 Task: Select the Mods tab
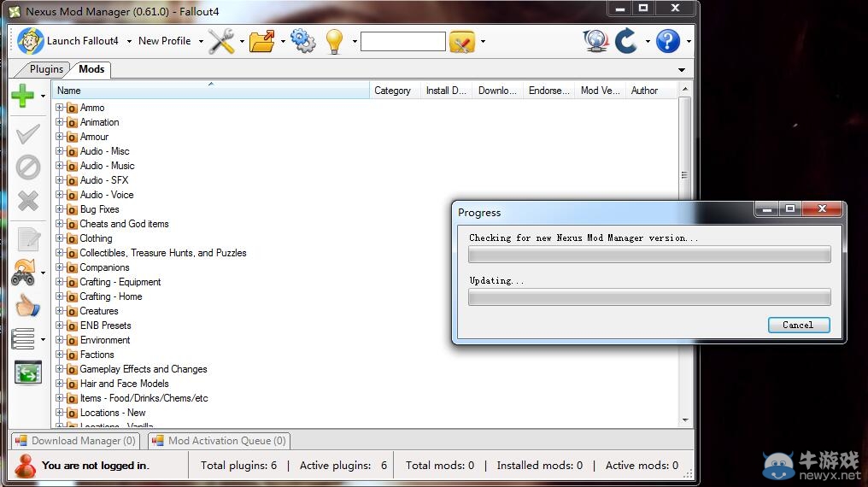pos(91,69)
